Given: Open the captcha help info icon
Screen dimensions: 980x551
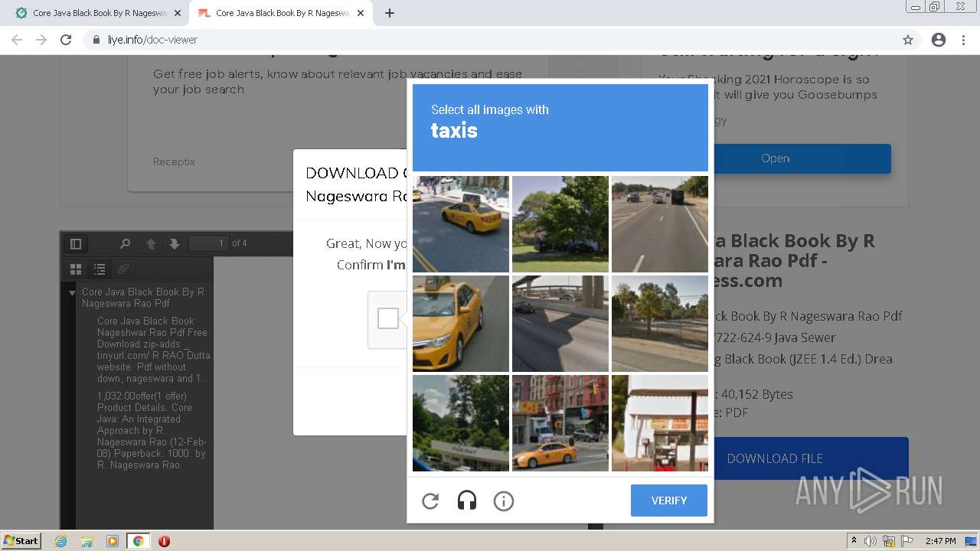Looking at the screenshot, I should 504,500.
